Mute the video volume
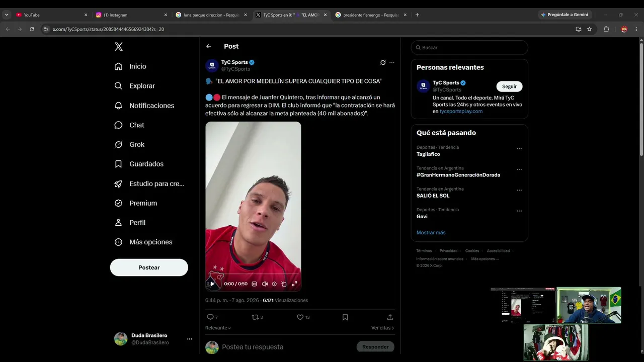Viewport: 644px width, 362px height. (265, 284)
